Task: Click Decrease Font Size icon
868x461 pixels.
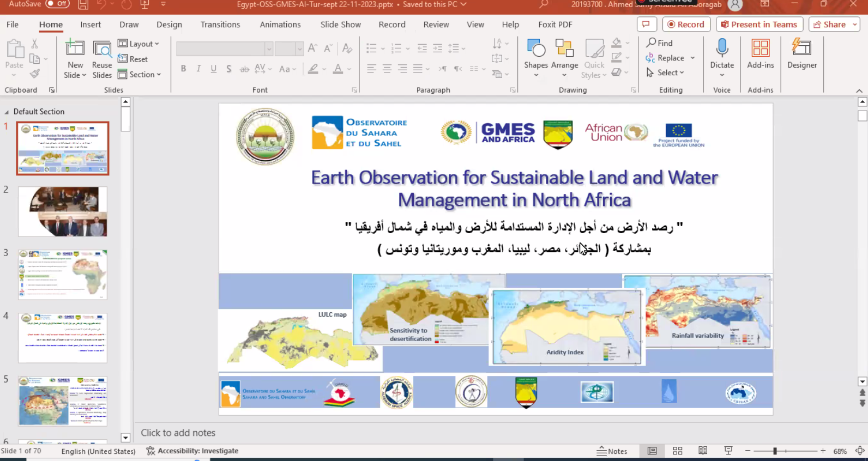Action: coord(328,48)
